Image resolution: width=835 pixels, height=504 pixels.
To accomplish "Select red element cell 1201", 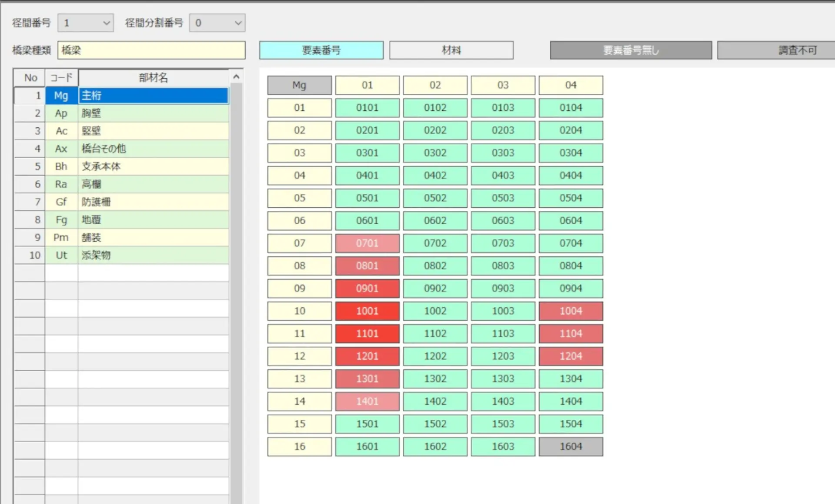I will (367, 356).
